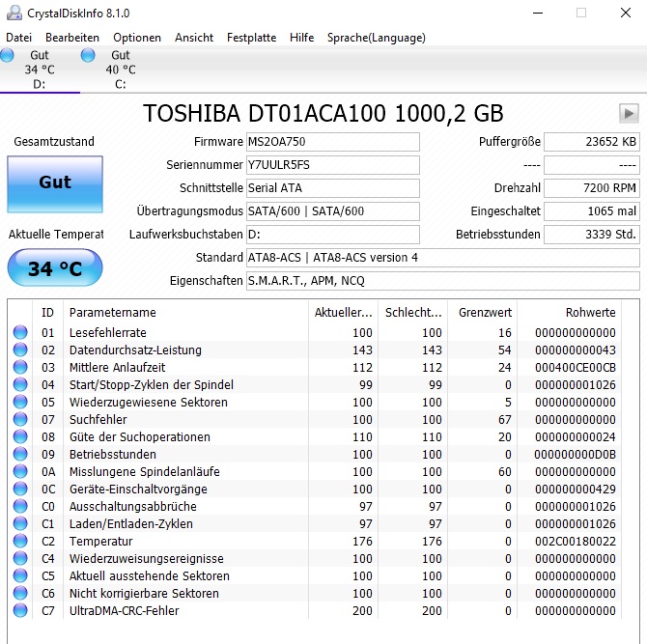This screenshot has width=647, height=644.
Task: Click the Übertragungsmodus field SATA/600
Action: point(333,210)
